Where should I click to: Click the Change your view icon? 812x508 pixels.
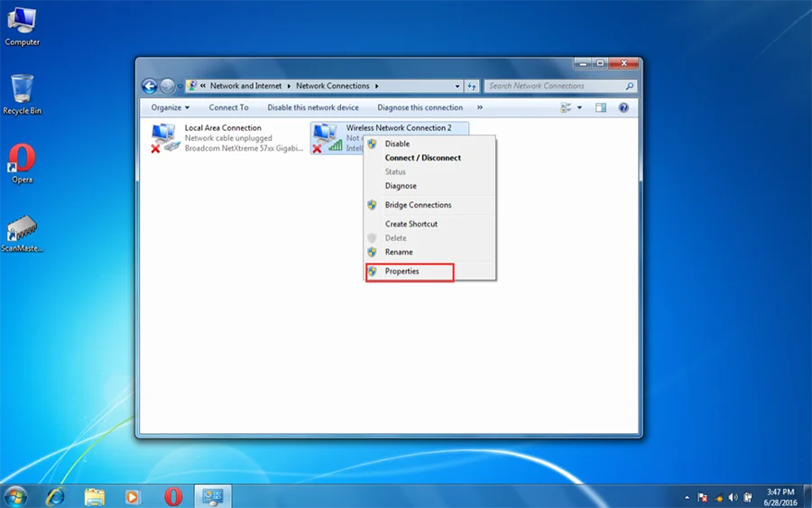point(566,107)
